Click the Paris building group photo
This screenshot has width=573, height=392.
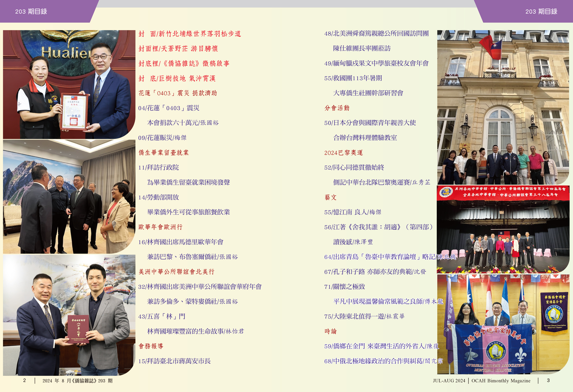pyautogui.click(x=503, y=107)
